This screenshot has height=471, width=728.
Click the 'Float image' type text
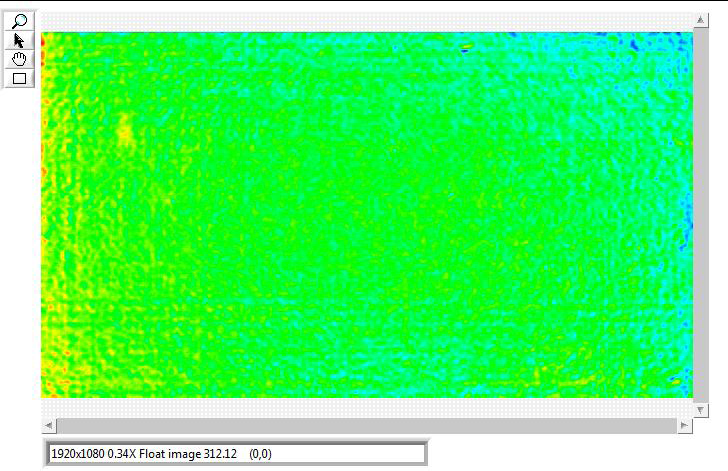pyautogui.click(x=170, y=454)
